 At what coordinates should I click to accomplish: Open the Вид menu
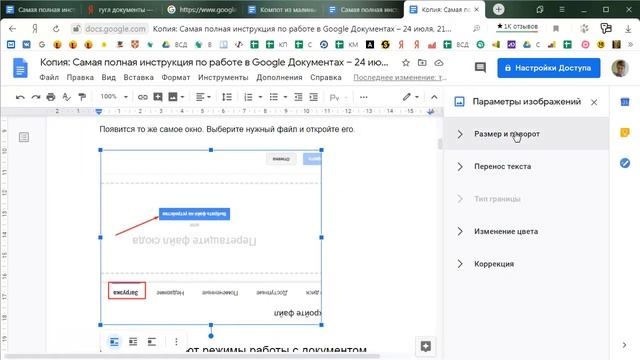pos(109,78)
